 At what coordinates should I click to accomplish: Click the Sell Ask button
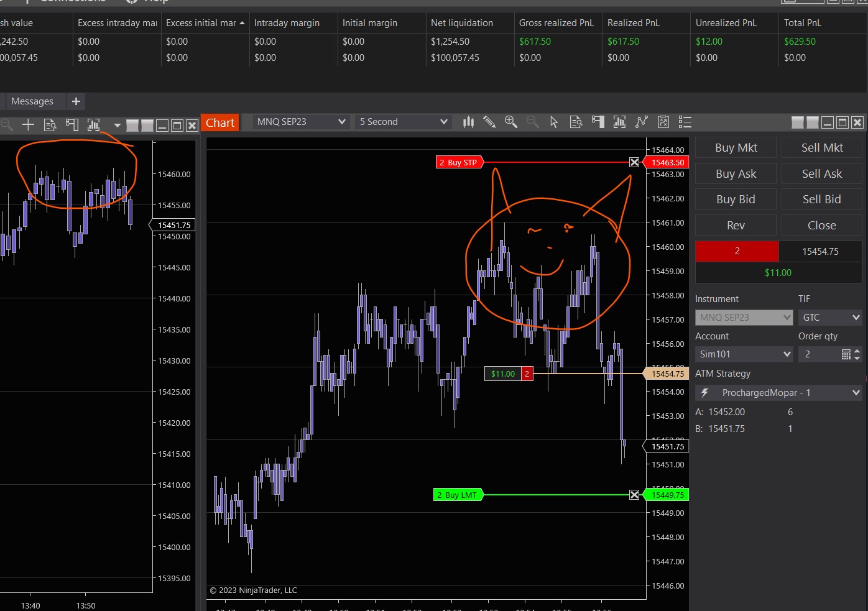[822, 174]
